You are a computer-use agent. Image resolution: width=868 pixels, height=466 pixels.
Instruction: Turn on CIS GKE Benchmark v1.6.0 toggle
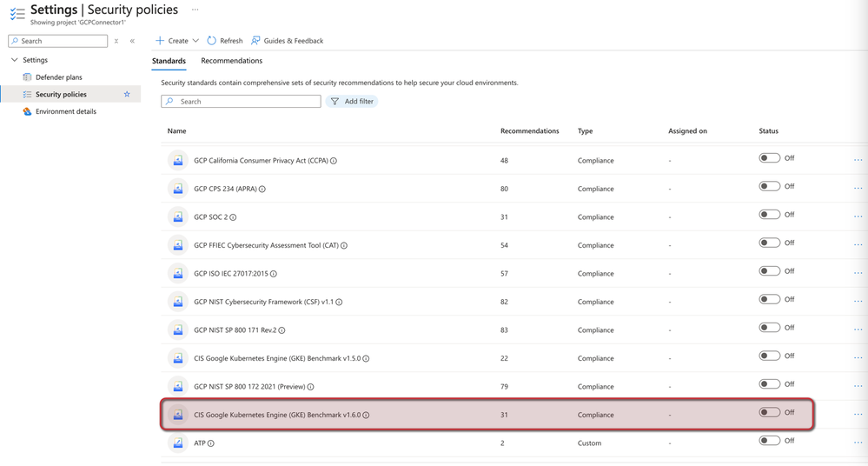coord(770,412)
